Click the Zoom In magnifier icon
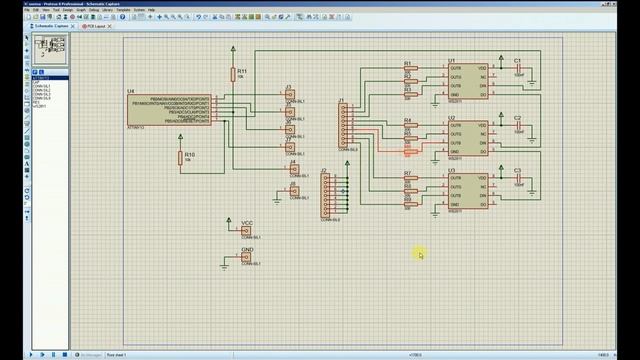The width and height of the screenshot is (640, 360). [x=166, y=17]
